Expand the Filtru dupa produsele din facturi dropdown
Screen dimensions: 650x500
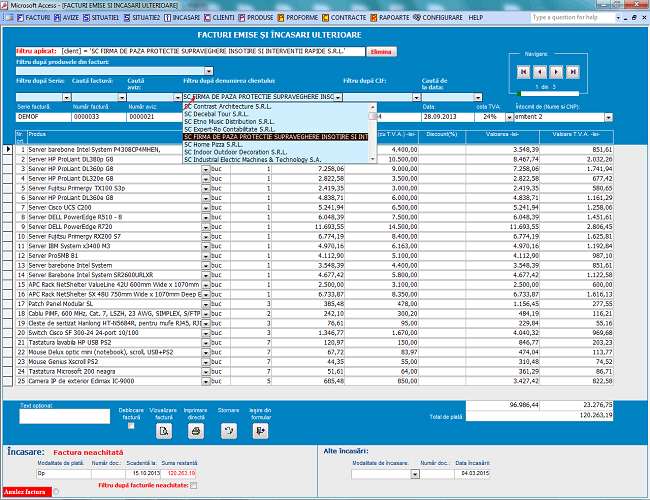209,71
